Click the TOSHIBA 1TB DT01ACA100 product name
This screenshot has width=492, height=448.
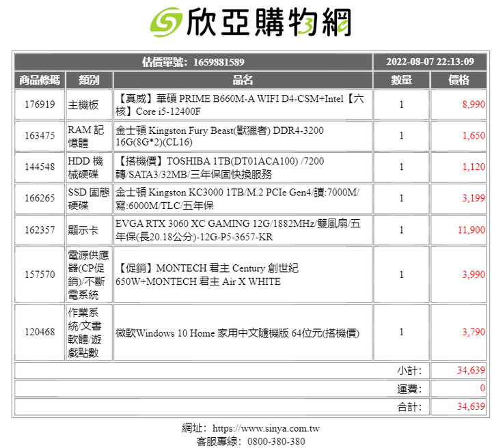click(x=219, y=167)
